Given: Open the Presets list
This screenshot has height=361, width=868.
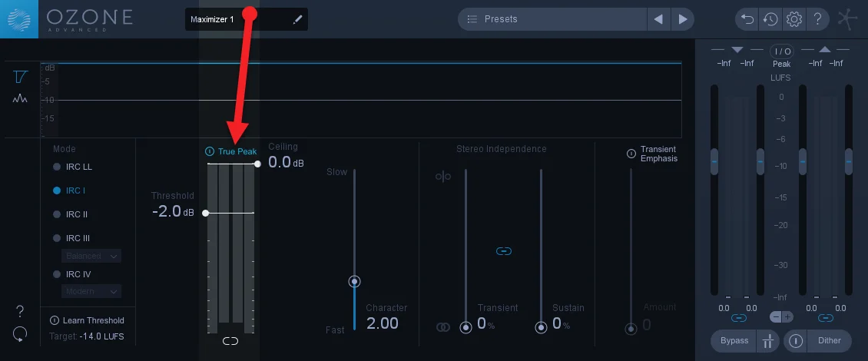Looking at the screenshot, I should (552, 19).
